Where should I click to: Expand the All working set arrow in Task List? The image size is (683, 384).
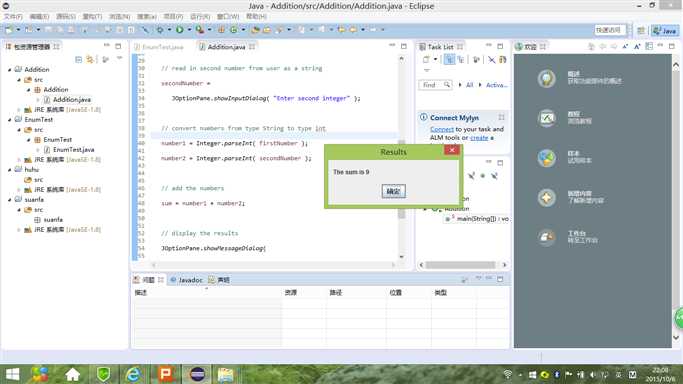pyautogui.click(x=460, y=85)
